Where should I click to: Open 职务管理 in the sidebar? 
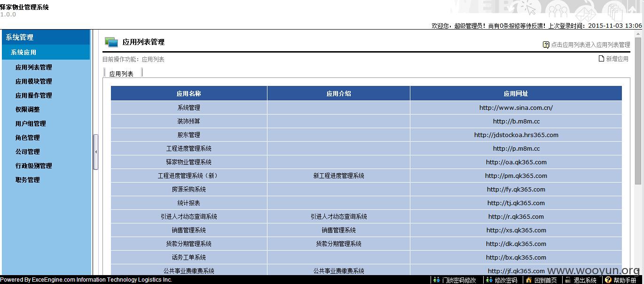(28, 180)
